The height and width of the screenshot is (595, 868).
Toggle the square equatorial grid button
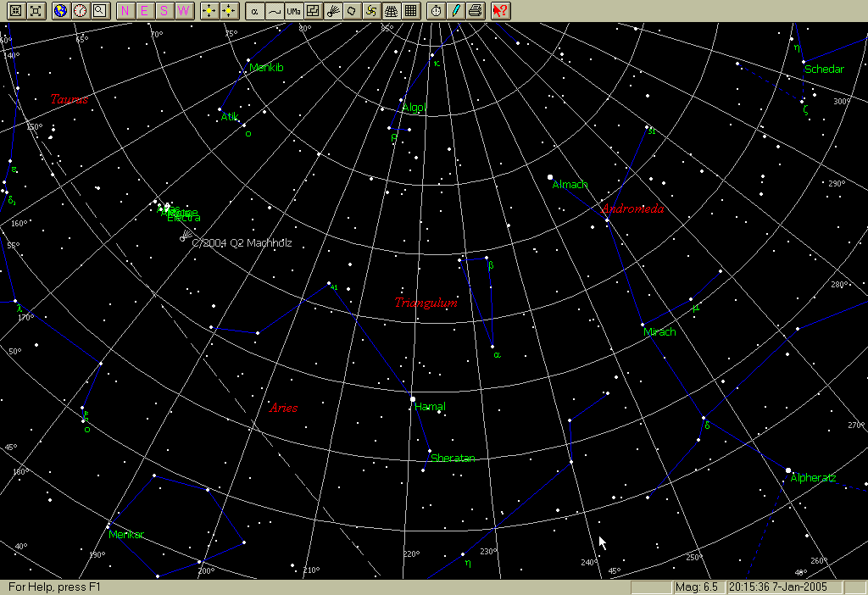[x=411, y=11]
